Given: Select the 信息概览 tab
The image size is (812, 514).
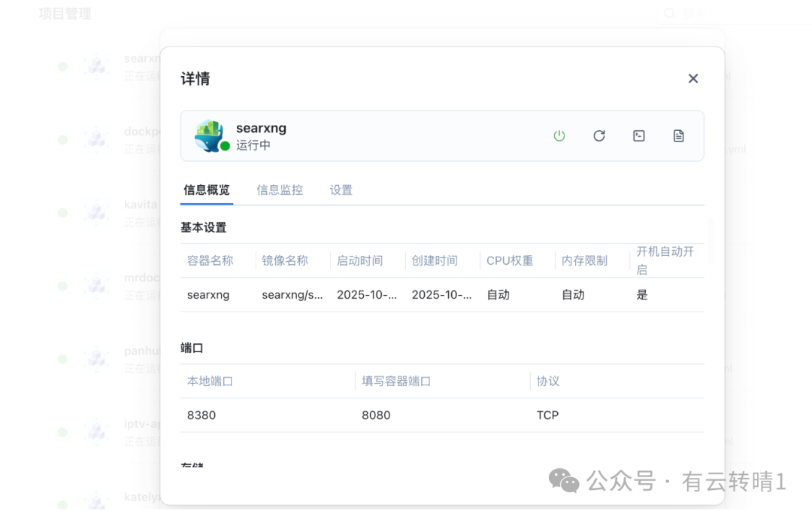Looking at the screenshot, I should tap(207, 190).
